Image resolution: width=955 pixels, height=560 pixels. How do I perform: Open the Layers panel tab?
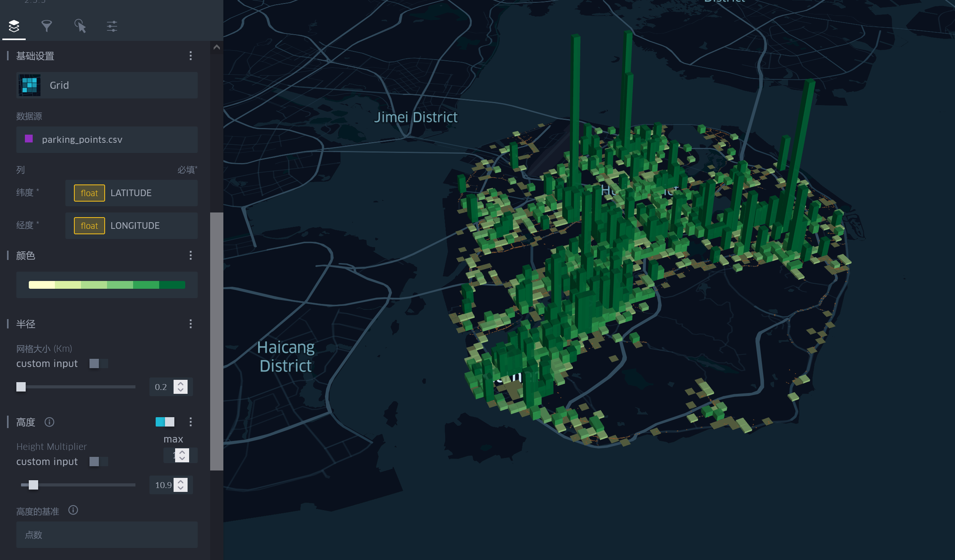pyautogui.click(x=14, y=26)
